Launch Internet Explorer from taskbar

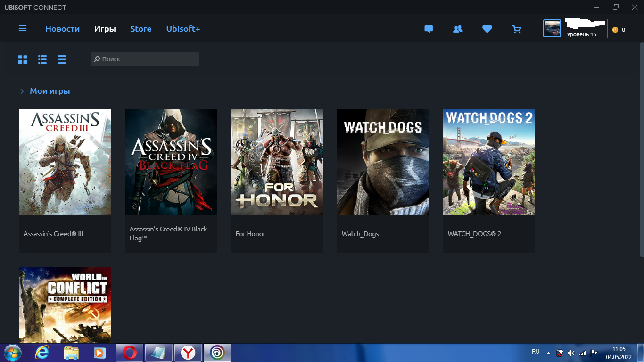[x=42, y=353]
